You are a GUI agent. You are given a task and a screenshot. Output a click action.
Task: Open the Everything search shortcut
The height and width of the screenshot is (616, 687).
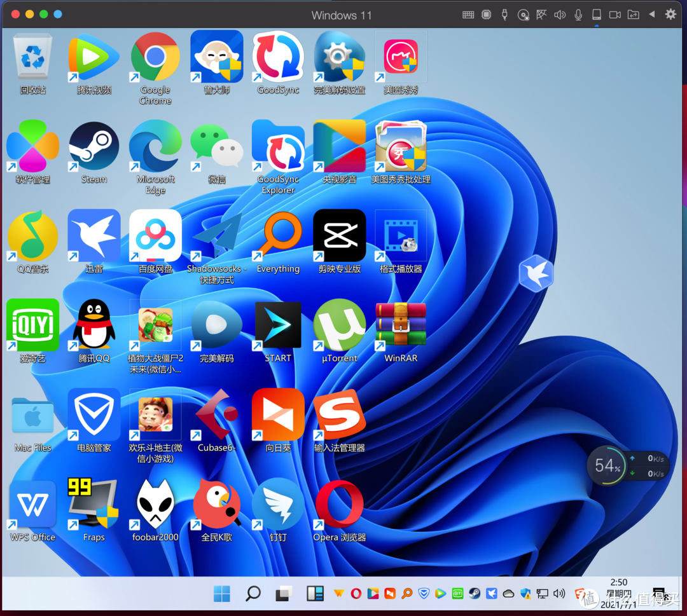click(278, 236)
